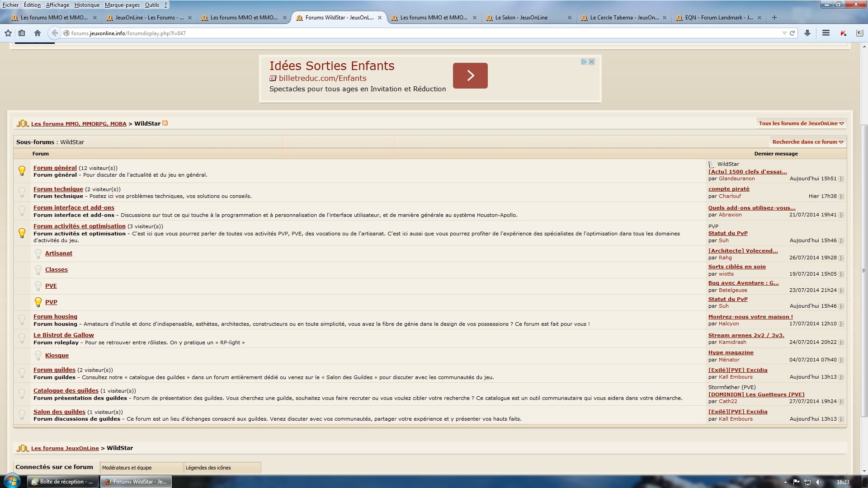Open the Windows Start button
The width and height of the screenshot is (868, 488).
[12, 481]
